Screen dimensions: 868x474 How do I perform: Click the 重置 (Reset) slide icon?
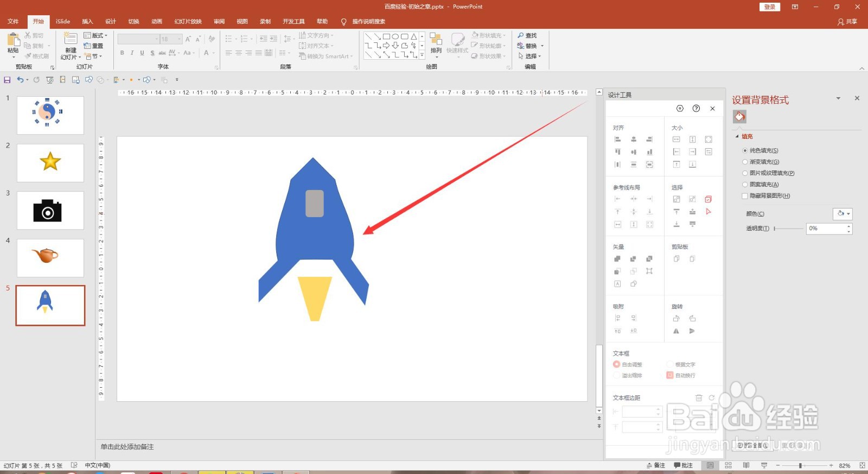click(87, 46)
